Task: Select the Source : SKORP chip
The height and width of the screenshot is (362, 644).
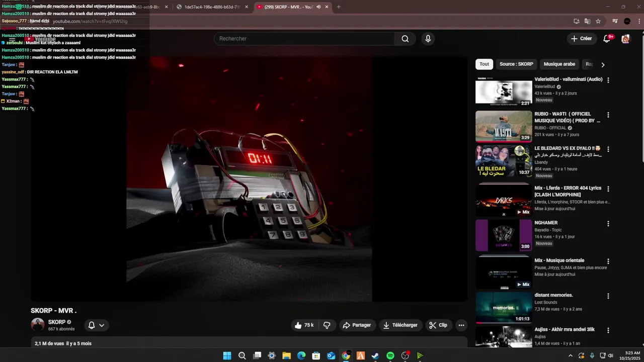Action: click(x=516, y=64)
